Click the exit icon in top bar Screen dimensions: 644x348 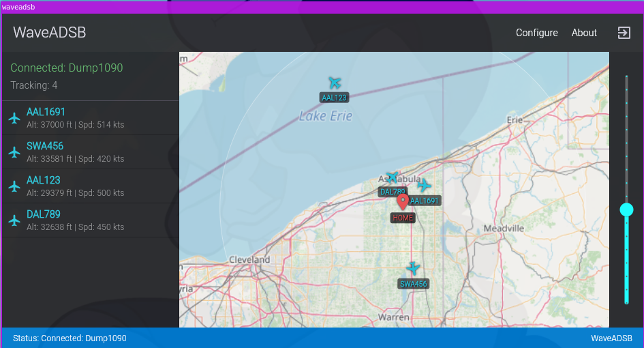click(624, 33)
